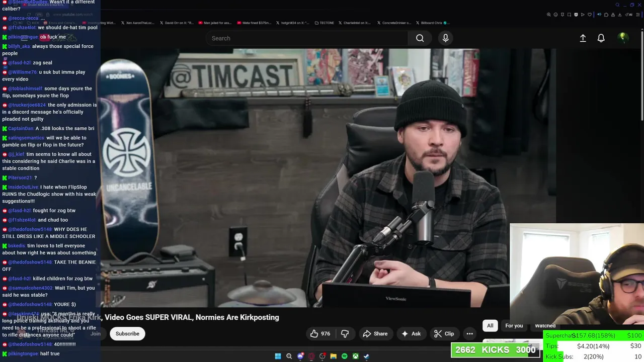
Task: Click the browser megaphone toolbar icon
Action: pos(599,15)
